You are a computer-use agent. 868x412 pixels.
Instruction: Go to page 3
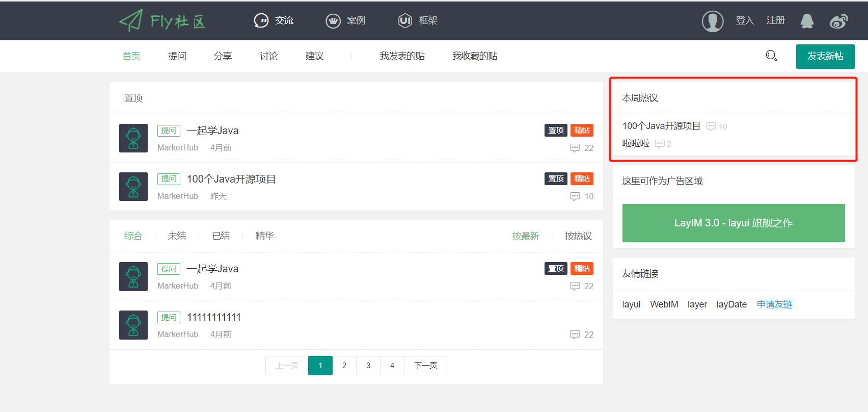pyautogui.click(x=368, y=366)
